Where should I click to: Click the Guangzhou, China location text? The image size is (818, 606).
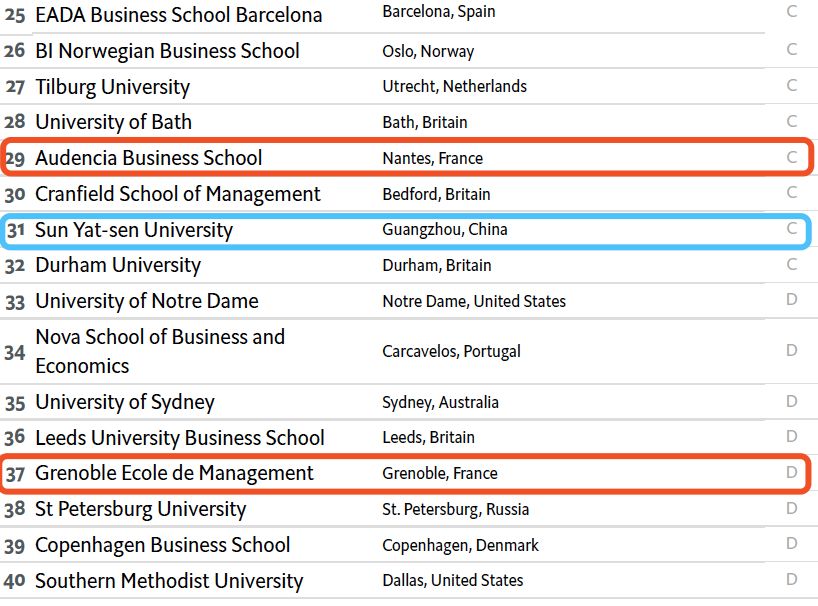(x=444, y=229)
